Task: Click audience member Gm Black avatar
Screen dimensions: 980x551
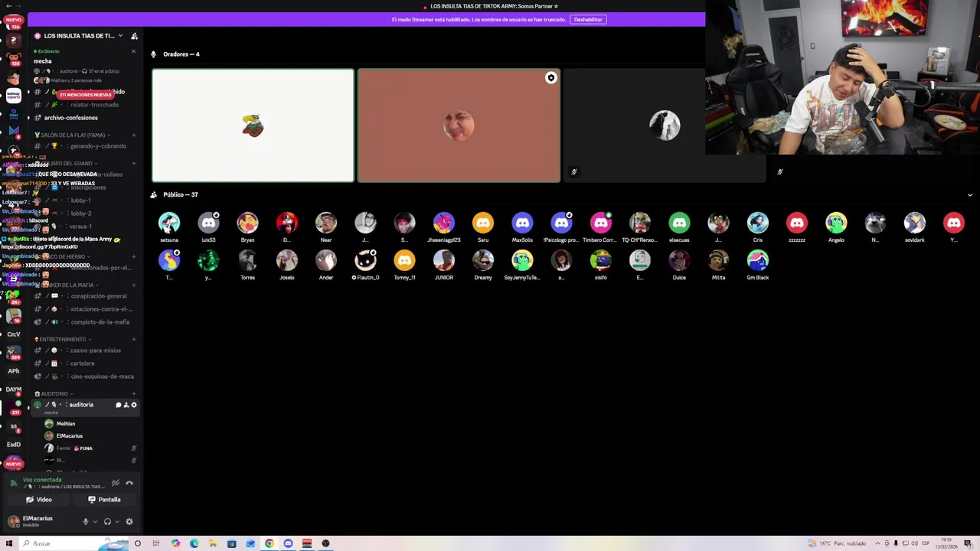Action: click(758, 261)
